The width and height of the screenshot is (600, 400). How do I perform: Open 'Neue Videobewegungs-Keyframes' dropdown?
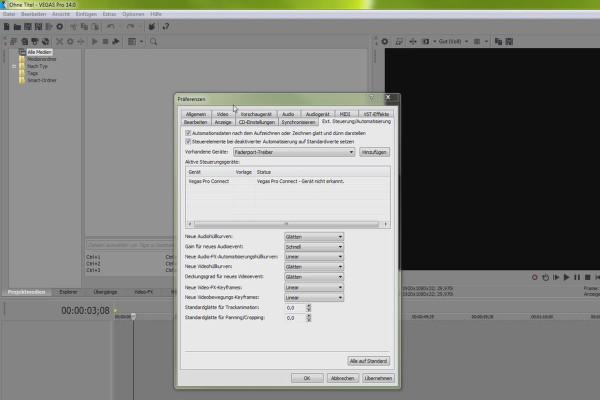click(314, 297)
